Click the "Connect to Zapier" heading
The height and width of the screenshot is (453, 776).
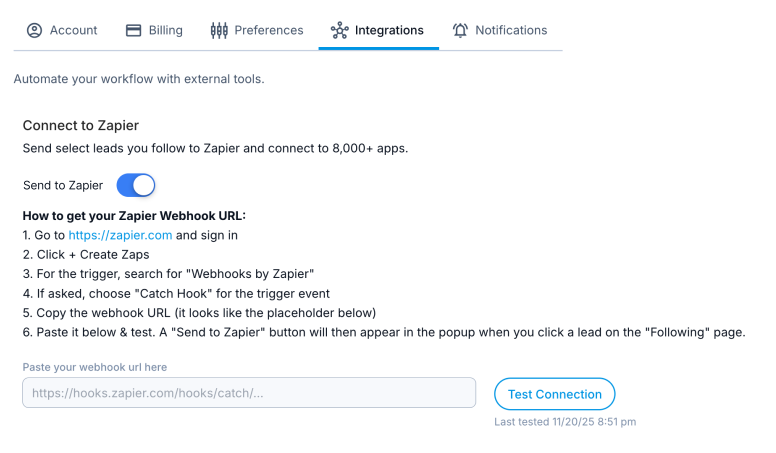point(81,126)
